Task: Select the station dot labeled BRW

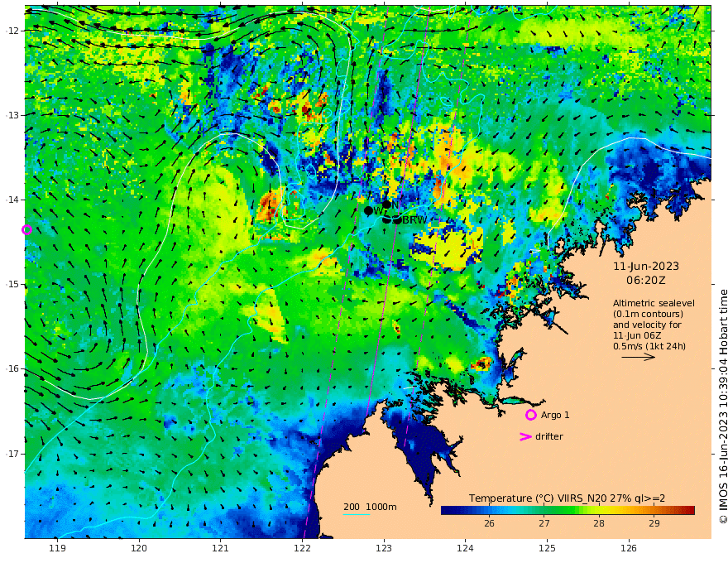Action: (x=397, y=219)
